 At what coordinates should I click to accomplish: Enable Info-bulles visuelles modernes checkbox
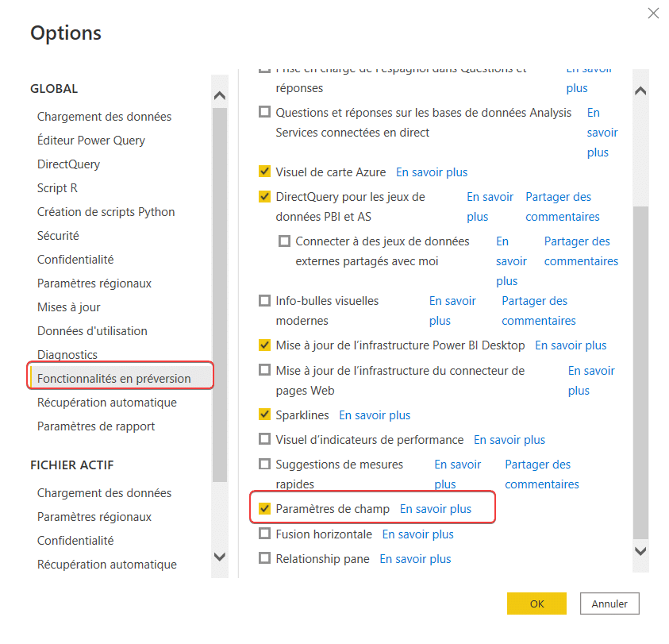coord(264,301)
